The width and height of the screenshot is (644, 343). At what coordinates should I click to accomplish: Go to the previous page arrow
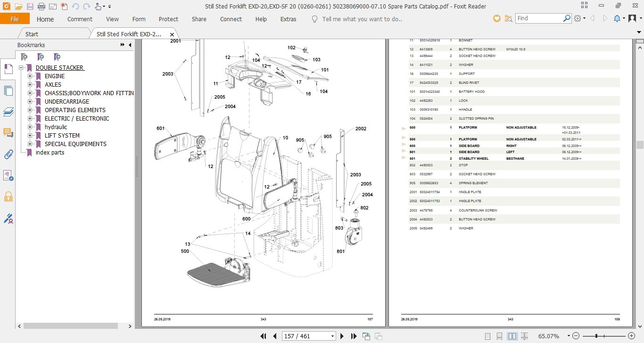pyautogui.click(x=275, y=336)
